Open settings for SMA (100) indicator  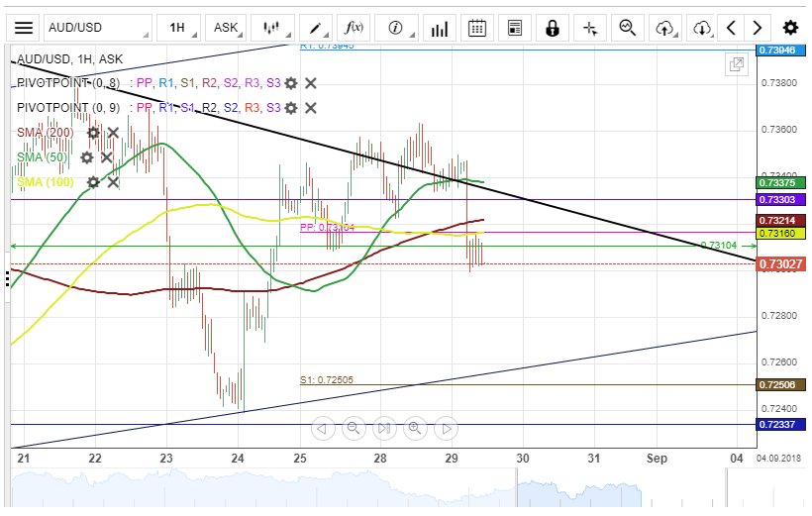[x=93, y=182]
